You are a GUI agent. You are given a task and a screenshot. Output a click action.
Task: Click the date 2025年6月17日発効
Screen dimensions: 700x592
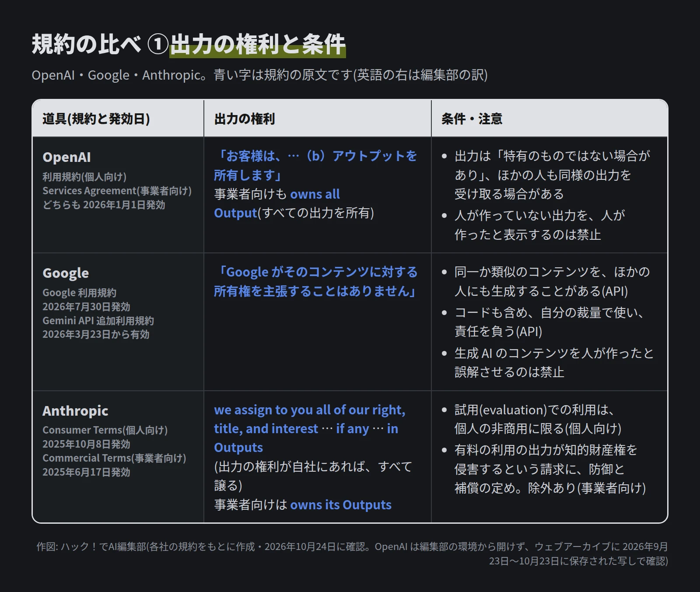click(86, 472)
